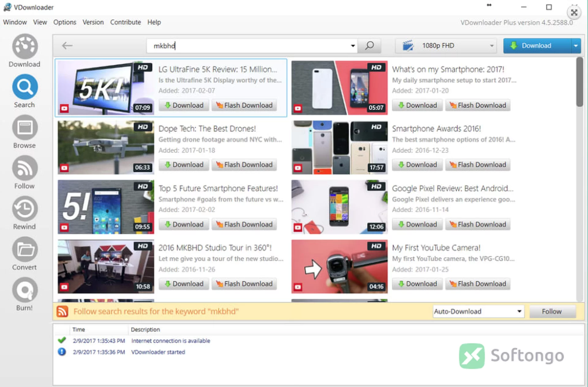Click the VDownloader app icon in title bar

point(7,7)
